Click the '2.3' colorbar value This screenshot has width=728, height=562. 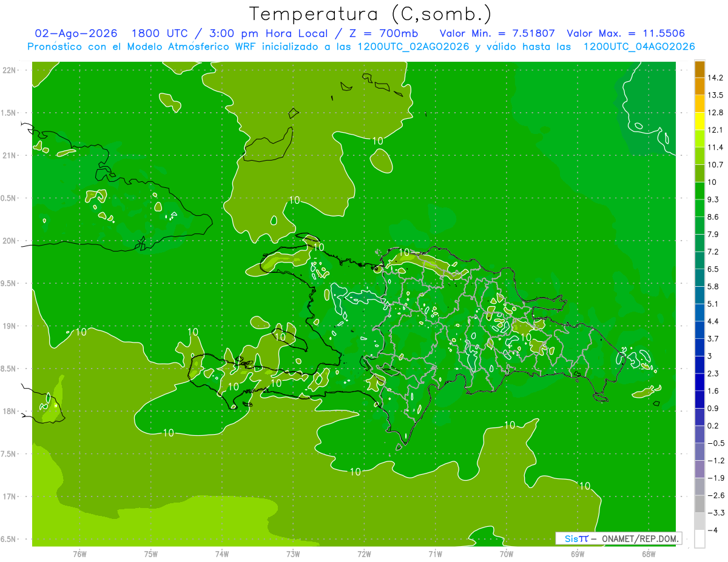713,373
